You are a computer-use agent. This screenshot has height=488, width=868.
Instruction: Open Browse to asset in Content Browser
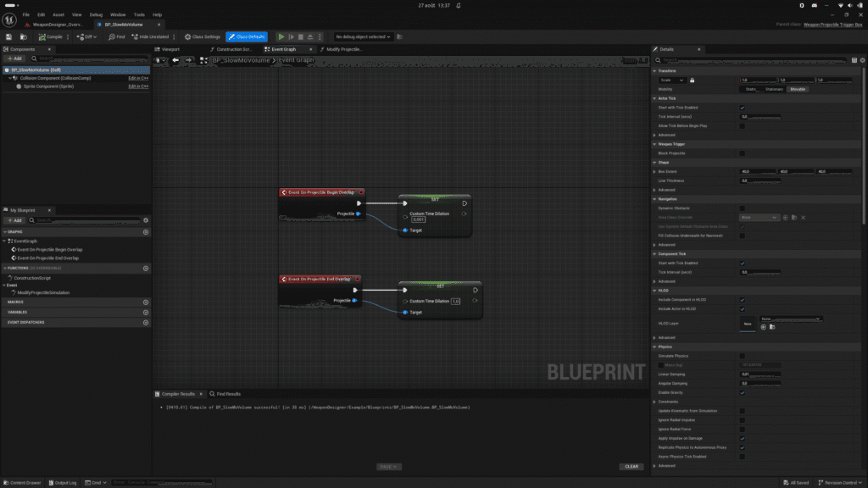click(23, 37)
